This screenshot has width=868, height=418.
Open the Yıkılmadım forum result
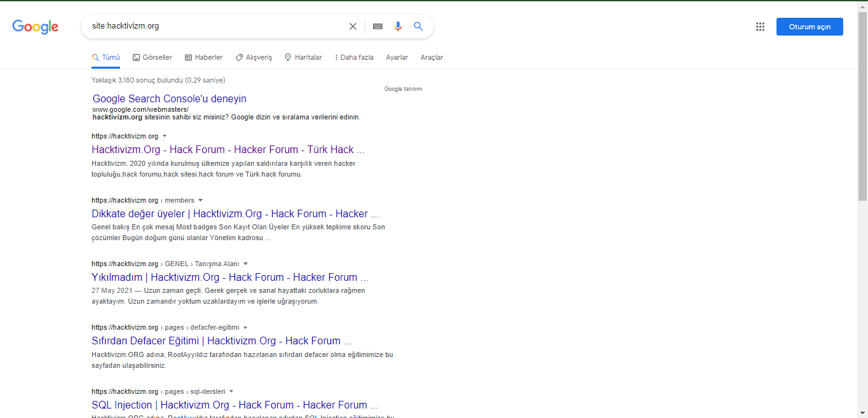click(229, 277)
